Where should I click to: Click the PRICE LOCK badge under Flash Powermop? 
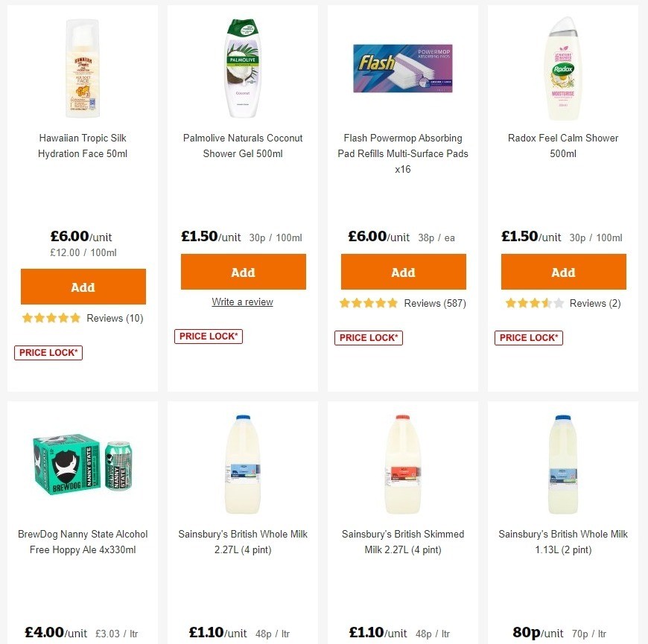368,337
